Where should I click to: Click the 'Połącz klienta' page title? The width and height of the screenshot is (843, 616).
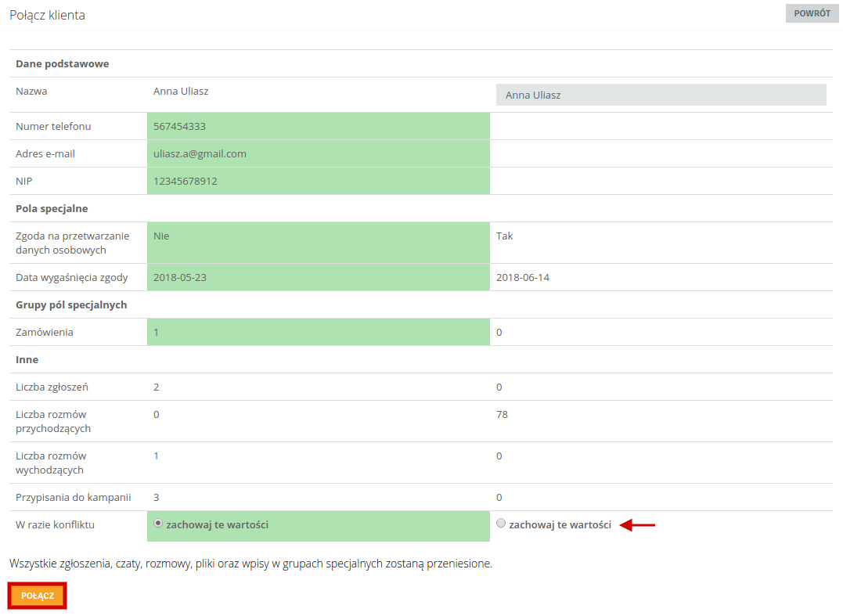tap(47, 15)
